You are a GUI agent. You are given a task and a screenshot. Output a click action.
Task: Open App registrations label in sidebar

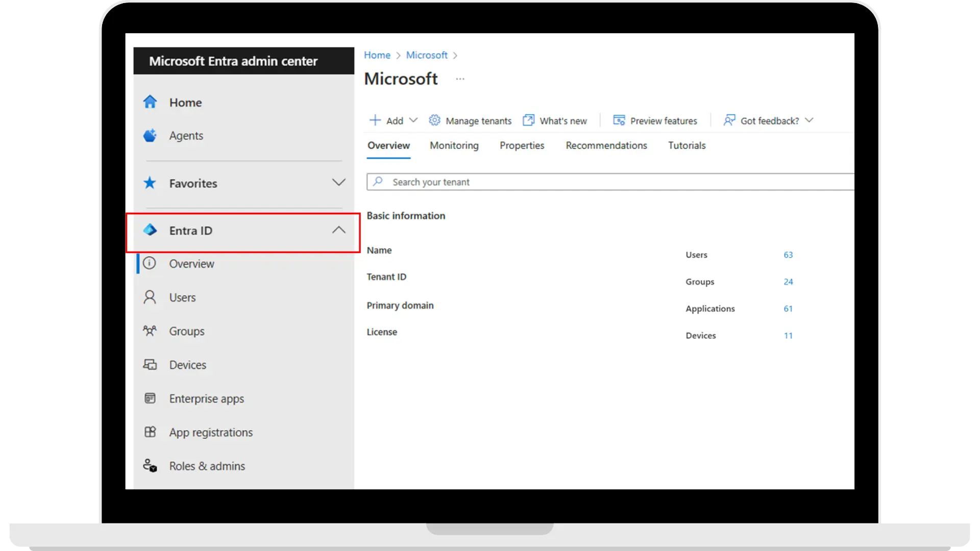point(211,432)
